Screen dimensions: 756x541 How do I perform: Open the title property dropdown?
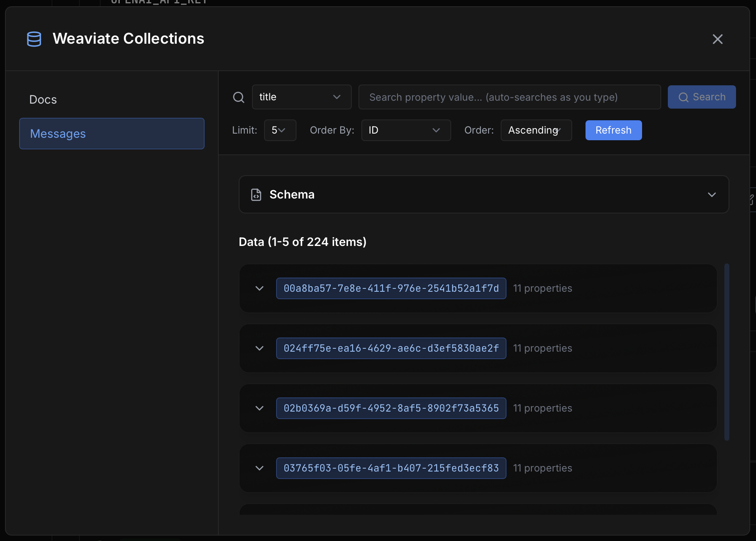coord(301,97)
